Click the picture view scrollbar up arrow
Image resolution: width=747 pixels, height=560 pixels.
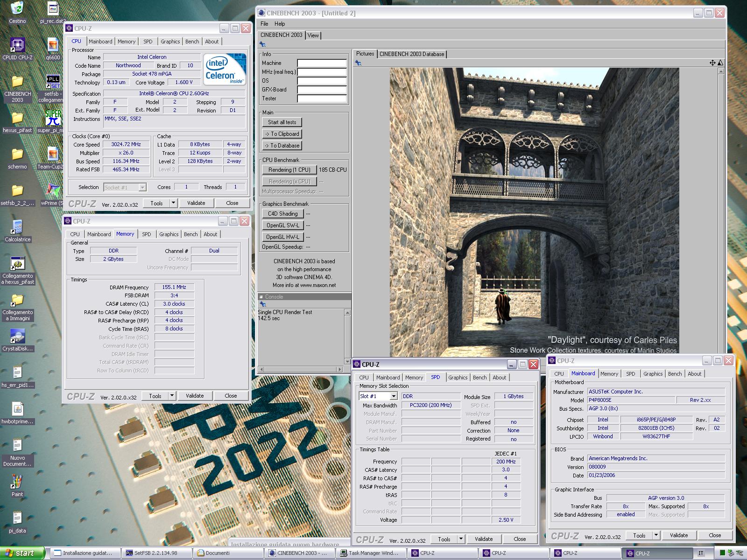coord(721,71)
